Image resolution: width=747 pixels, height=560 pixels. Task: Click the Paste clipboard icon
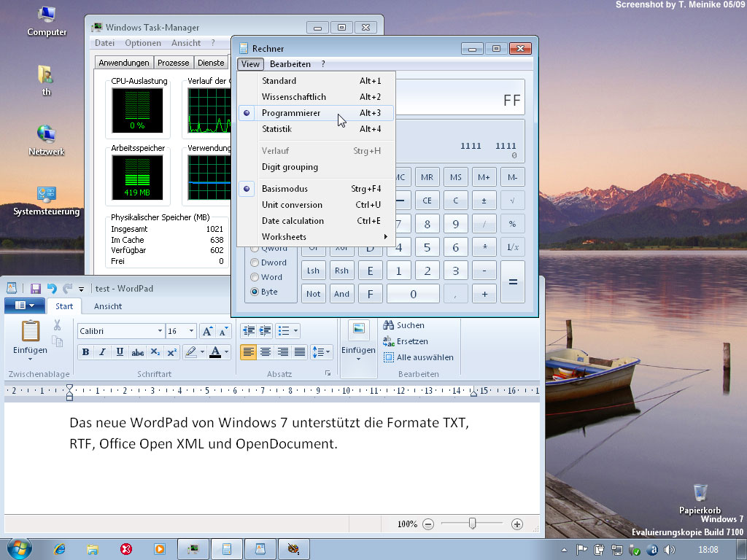(x=30, y=330)
